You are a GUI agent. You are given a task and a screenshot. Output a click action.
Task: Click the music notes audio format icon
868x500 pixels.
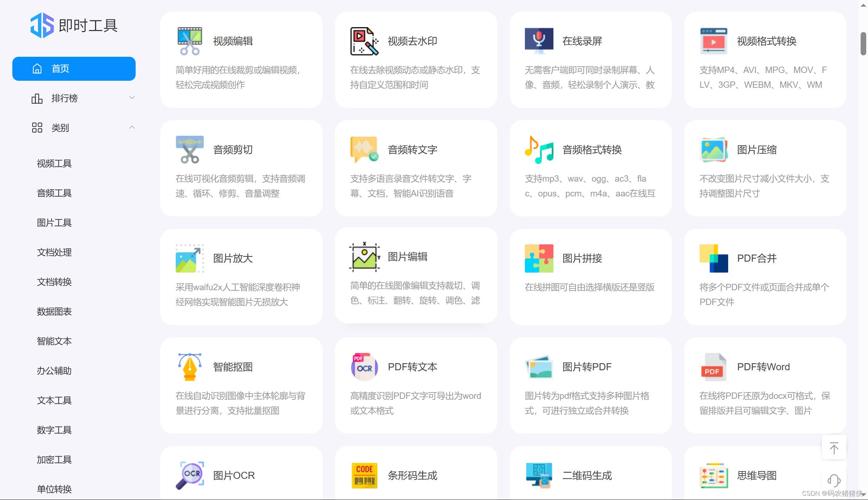539,150
